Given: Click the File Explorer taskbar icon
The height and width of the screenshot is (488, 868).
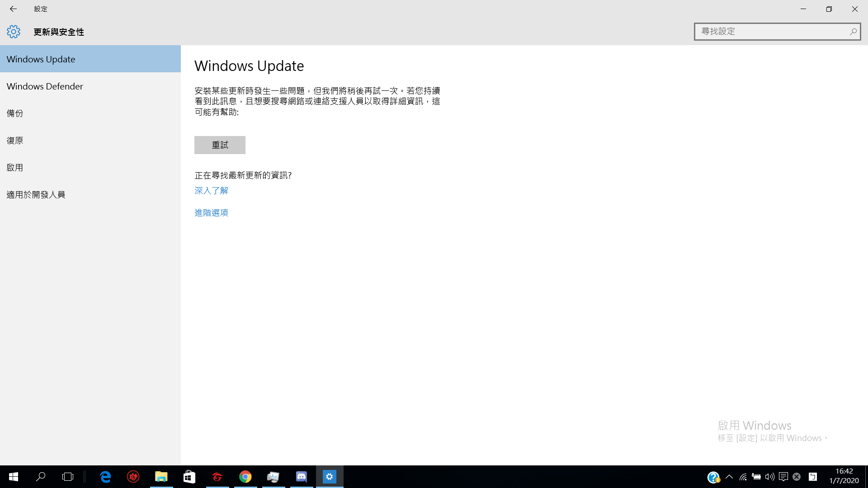Looking at the screenshot, I should point(161,476).
